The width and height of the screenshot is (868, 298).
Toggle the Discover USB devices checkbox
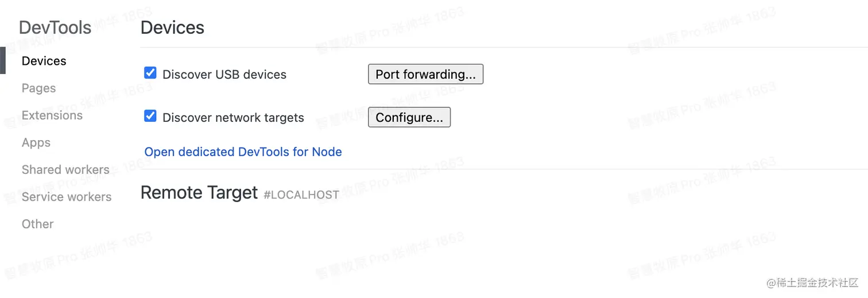tap(150, 73)
